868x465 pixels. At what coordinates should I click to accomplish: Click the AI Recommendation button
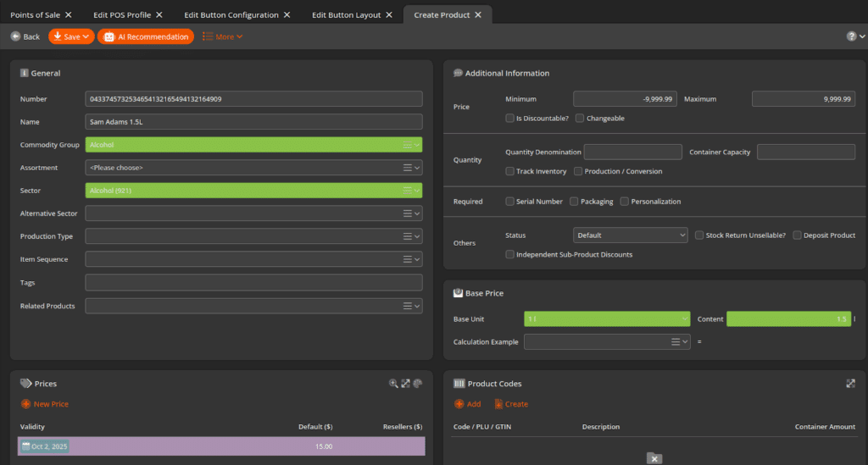[x=145, y=36]
